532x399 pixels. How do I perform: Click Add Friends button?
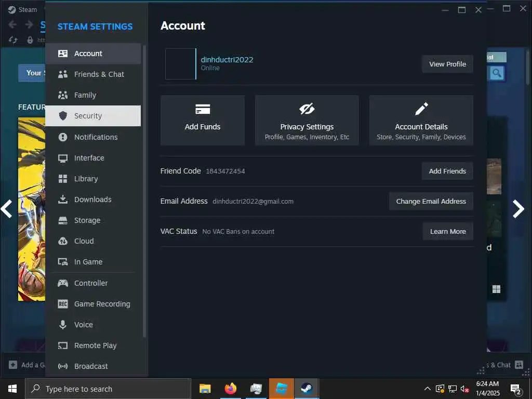(447, 171)
